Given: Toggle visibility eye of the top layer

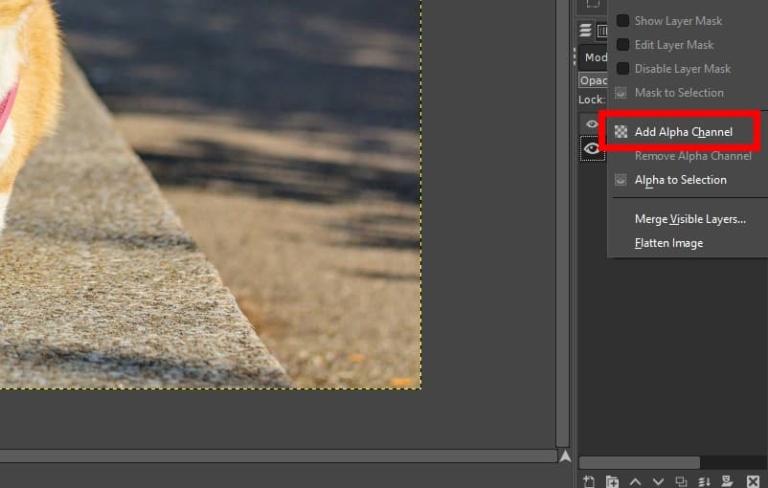Looking at the screenshot, I should [x=592, y=124].
